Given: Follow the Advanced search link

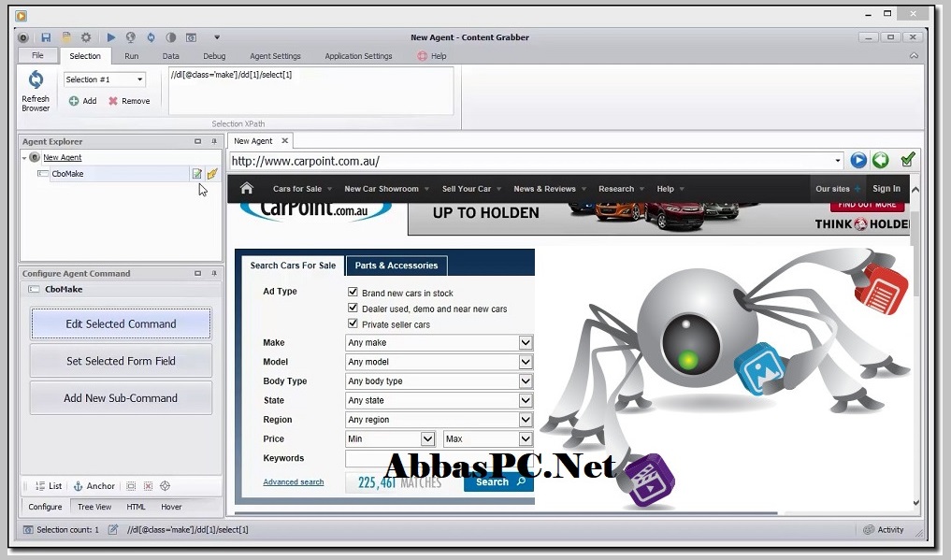Looking at the screenshot, I should pyautogui.click(x=294, y=481).
